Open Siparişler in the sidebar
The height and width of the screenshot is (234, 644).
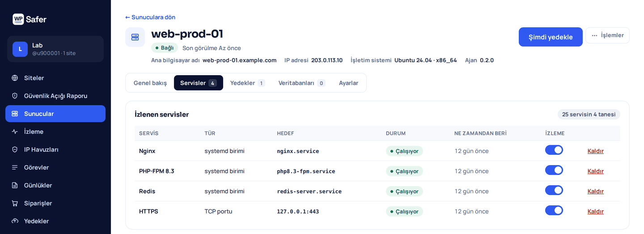[x=55, y=203]
